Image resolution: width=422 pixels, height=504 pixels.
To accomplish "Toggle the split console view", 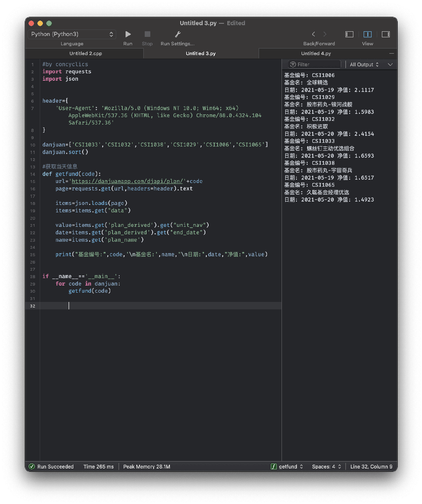I will (368, 34).
